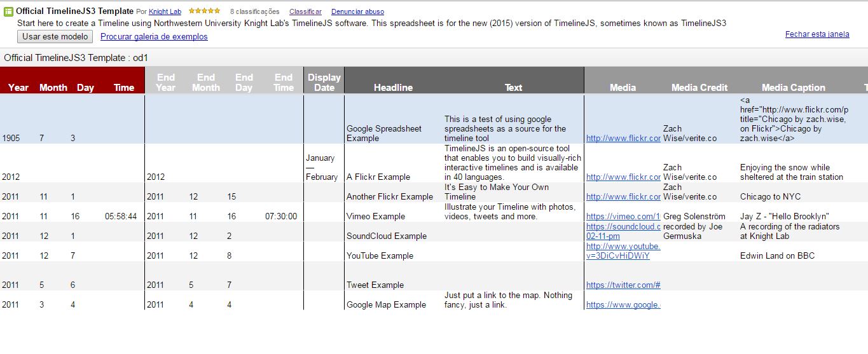Open the Vimeo media link
The height and width of the screenshot is (354, 868).
[623, 217]
